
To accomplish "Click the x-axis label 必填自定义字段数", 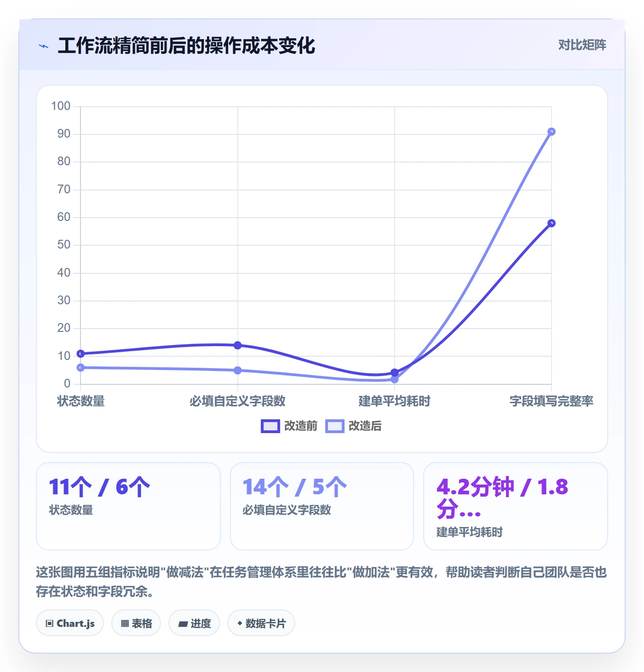I will [x=237, y=401].
